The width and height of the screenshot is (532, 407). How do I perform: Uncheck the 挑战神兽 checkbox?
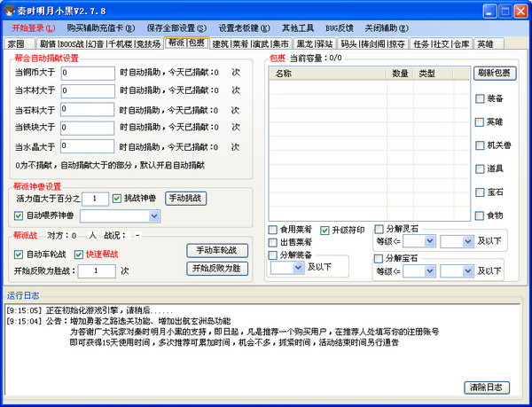coord(117,199)
